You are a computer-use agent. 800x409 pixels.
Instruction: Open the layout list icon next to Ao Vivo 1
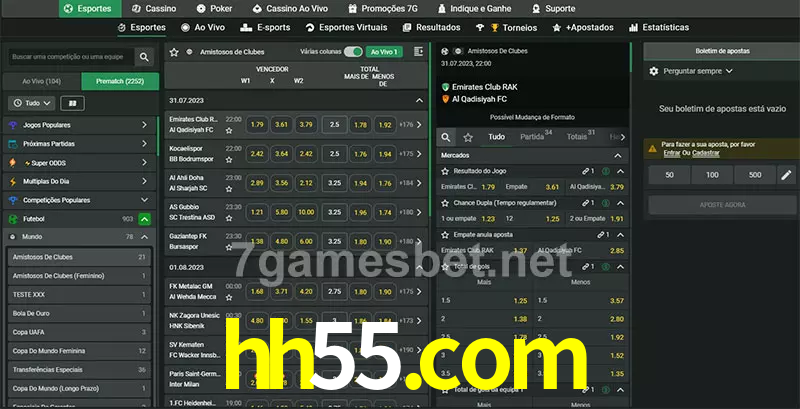point(418,52)
